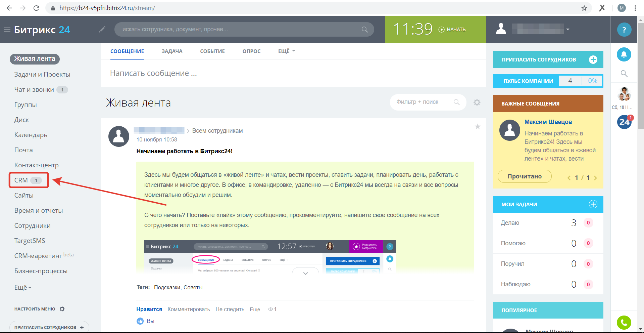644x333 pixels.
Task: Click the Фильтр + поиск field
Action: tap(428, 102)
